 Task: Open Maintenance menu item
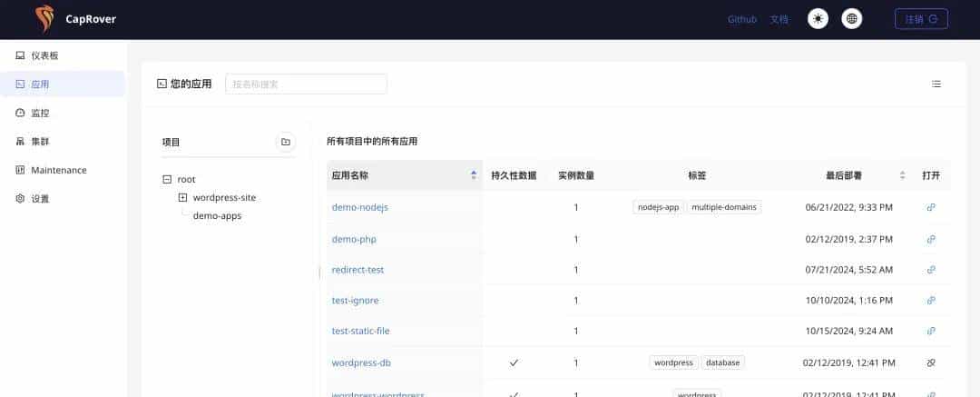(x=63, y=170)
